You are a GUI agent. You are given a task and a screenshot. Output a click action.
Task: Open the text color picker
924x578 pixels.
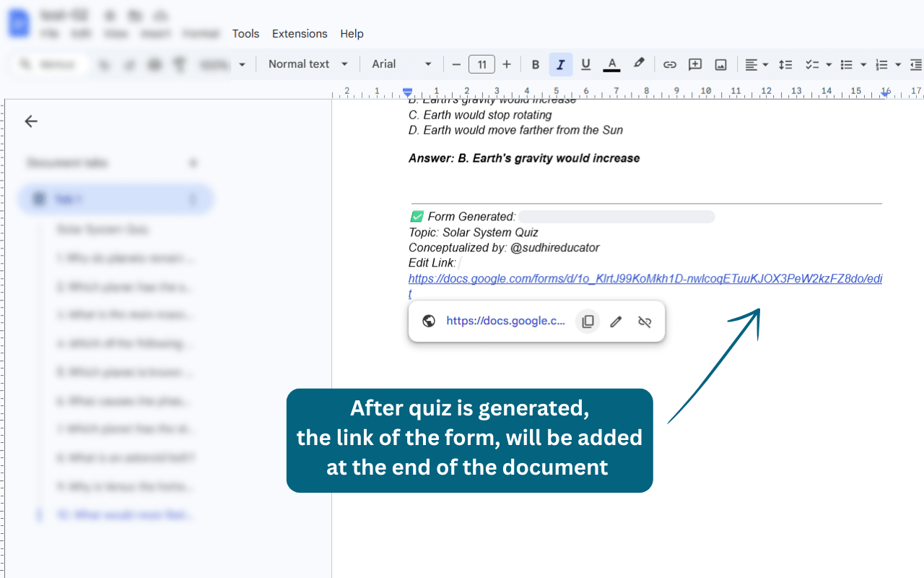(611, 64)
